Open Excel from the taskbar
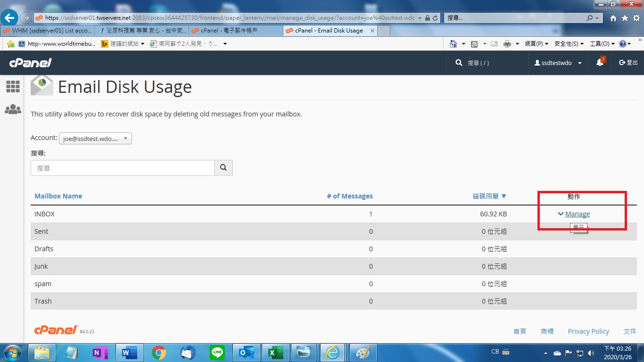 tap(275, 353)
